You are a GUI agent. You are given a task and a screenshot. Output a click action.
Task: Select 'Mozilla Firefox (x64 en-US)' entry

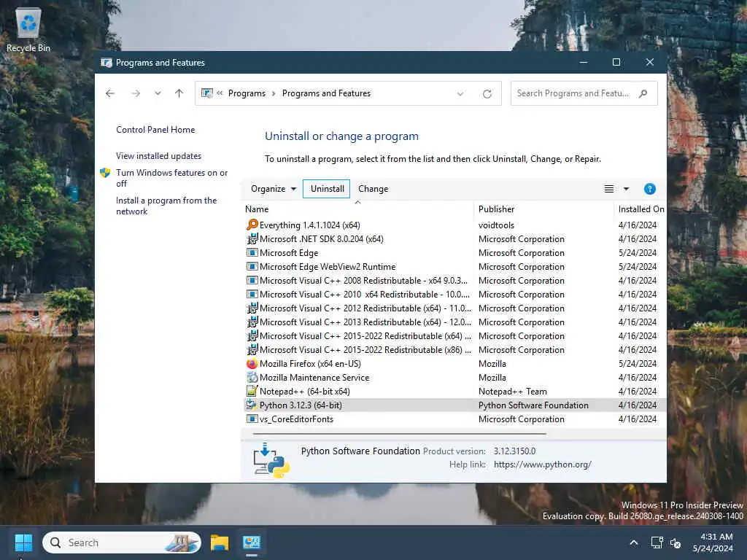click(x=310, y=364)
